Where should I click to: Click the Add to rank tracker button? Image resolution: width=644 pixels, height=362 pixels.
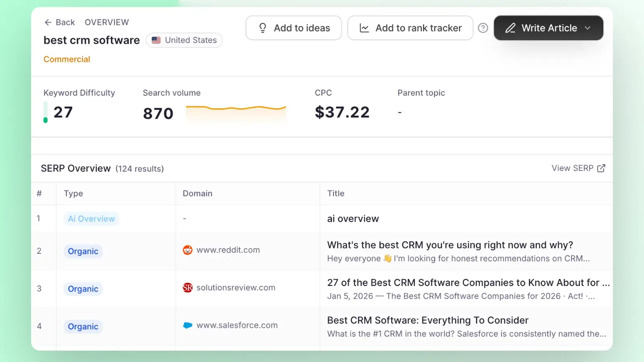[410, 28]
